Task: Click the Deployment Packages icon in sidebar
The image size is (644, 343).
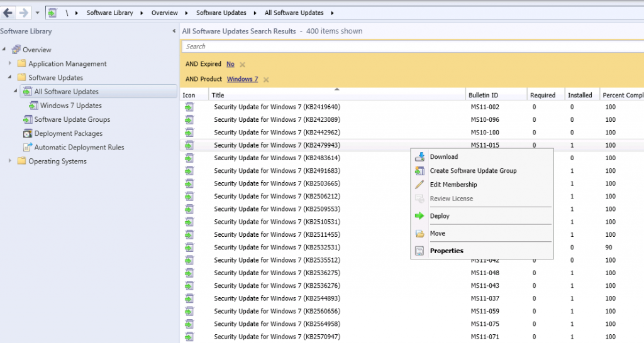Action: 27,133
